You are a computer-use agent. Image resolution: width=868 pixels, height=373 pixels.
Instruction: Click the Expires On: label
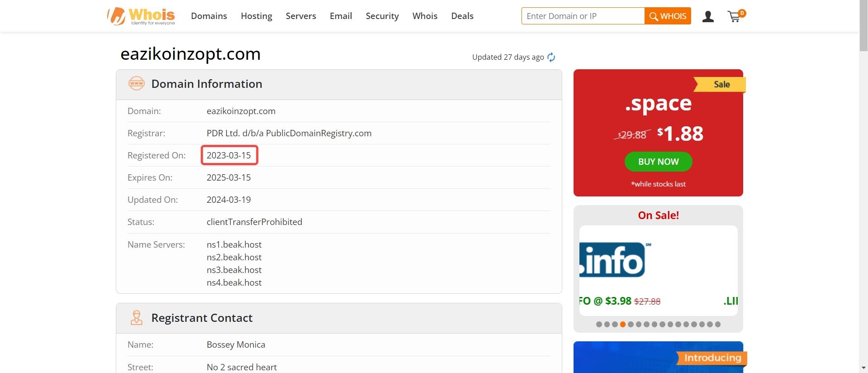click(150, 177)
